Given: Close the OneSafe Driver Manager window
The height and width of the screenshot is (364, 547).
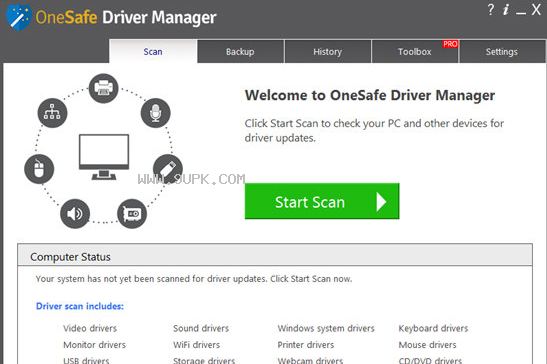Looking at the screenshot, I should (536, 10).
